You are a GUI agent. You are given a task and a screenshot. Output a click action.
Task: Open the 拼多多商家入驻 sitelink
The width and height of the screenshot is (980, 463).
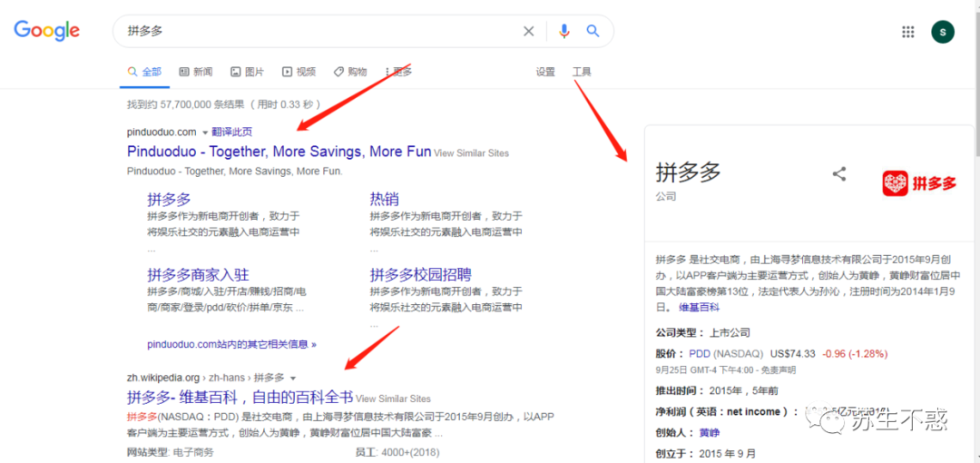pos(198,275)
